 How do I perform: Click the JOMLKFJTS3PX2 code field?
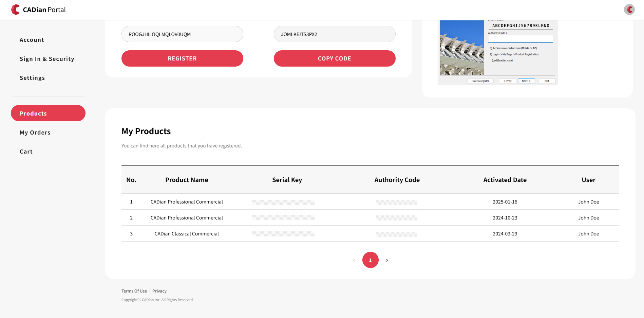[334, 34]
